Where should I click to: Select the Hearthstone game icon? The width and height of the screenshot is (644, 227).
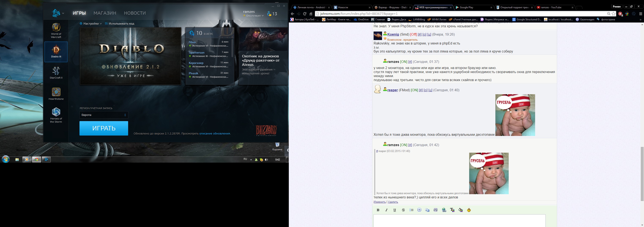(x=56, y=94)
